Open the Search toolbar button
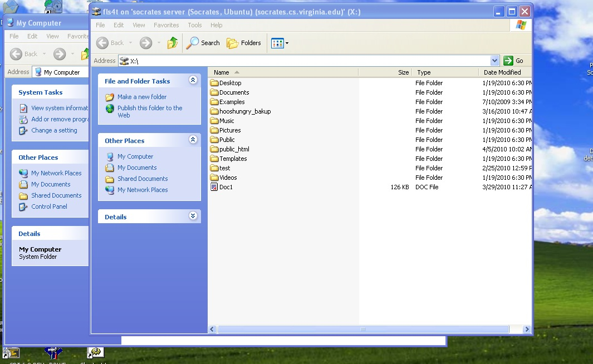 [203, 43]
